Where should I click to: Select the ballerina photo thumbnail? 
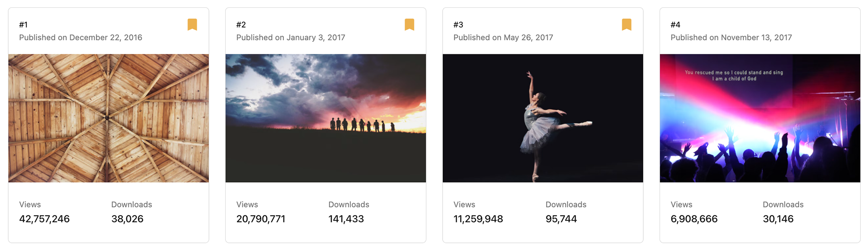click(x=542, y=118)
